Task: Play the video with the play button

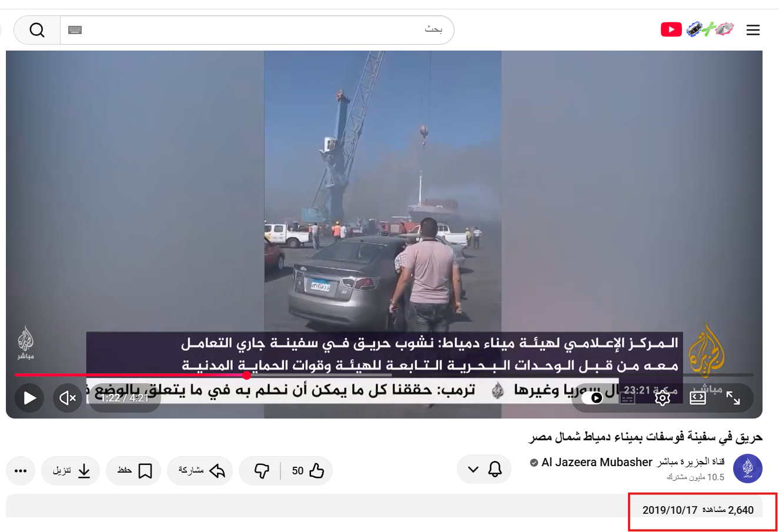Action: (x=29, y=398)
